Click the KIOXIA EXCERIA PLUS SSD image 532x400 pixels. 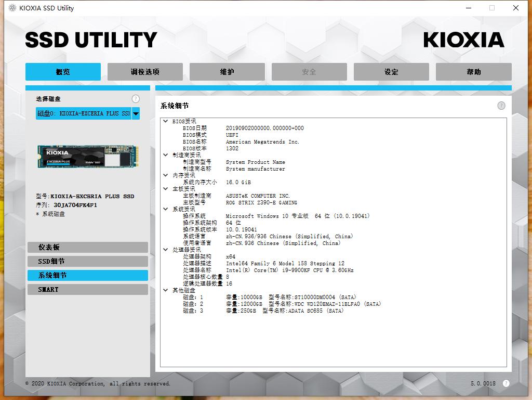[87, 157]
